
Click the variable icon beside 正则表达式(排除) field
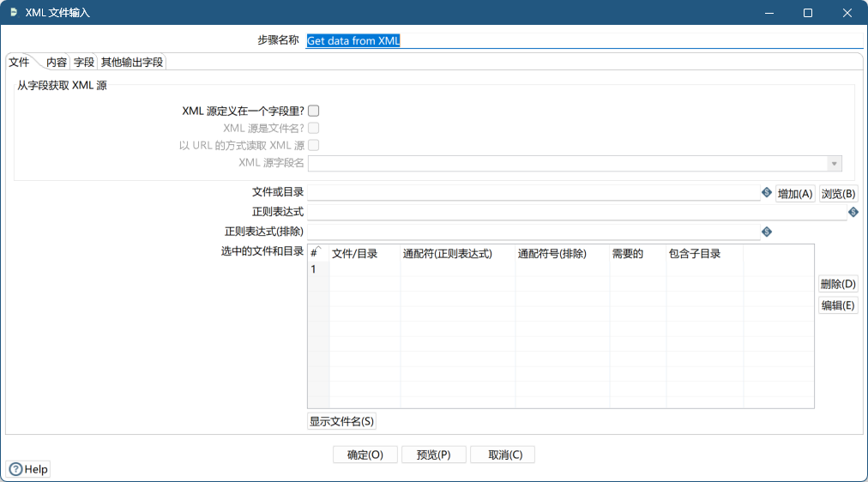766,232
